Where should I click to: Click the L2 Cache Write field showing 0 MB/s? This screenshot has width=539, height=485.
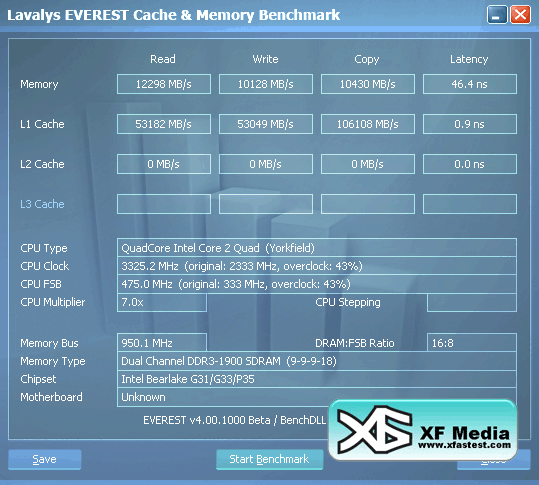[x=266, y=164]
